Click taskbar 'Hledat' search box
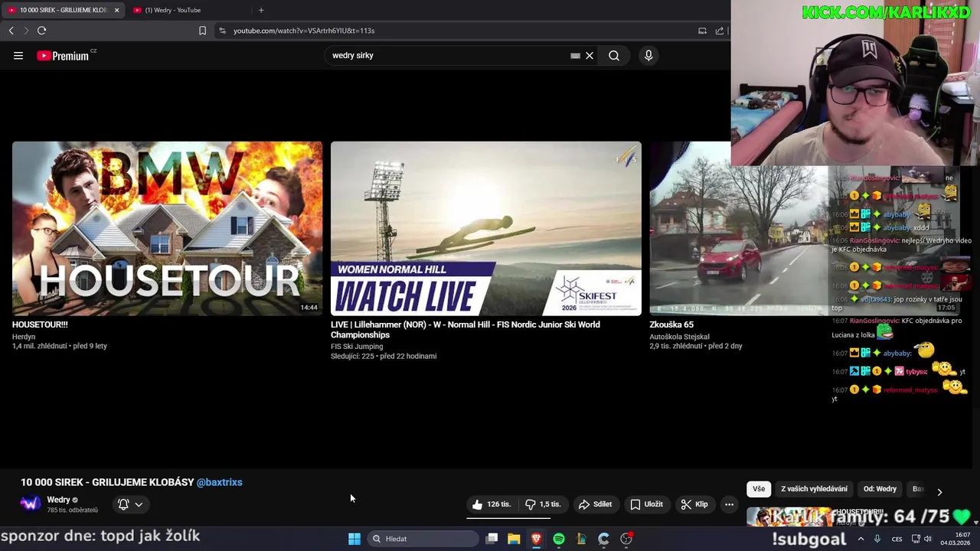The image size is (980, 551). coord(423,539)
